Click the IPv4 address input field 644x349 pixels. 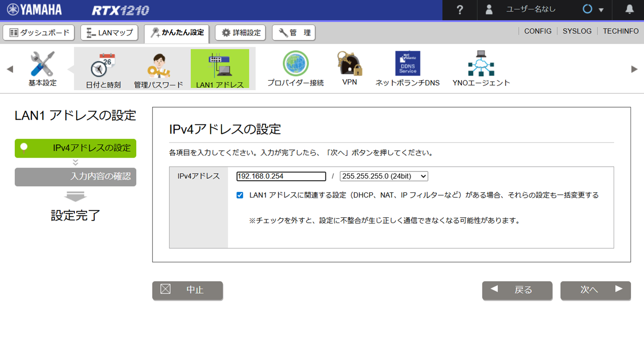[281, 176]
